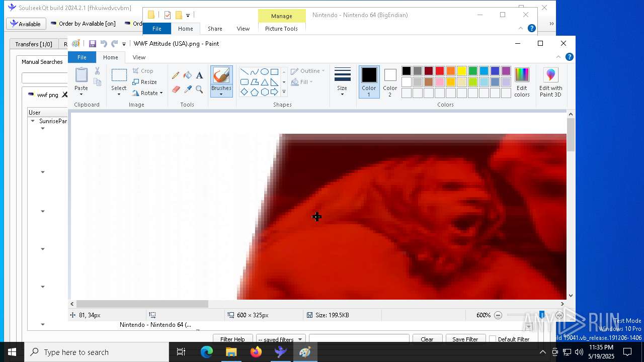Viewport: 644px width, 362px height.
Task: Select the Eraser tool
Action: 176,89
